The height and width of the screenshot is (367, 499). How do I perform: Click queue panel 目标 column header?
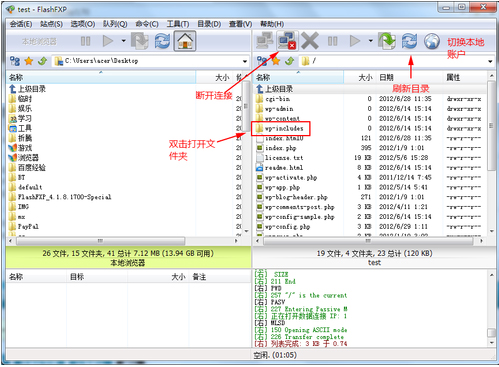(x=97, y=277)
